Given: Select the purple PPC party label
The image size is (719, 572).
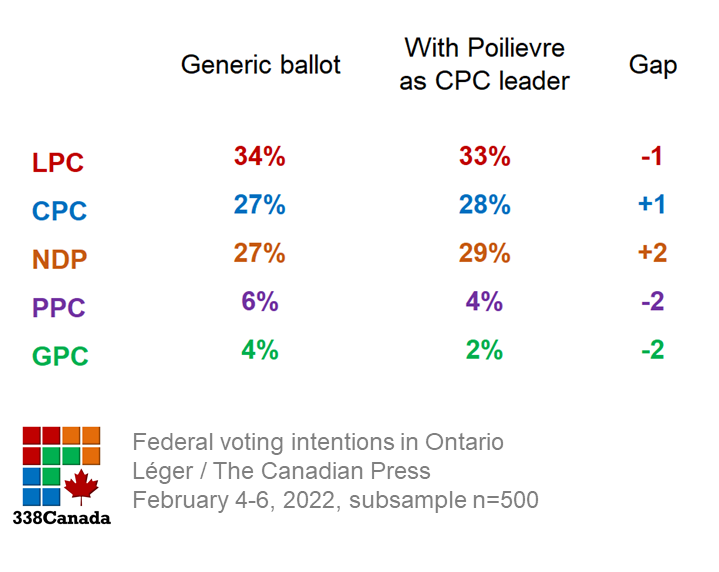Looking at the screenshot, I should [60, 308].
